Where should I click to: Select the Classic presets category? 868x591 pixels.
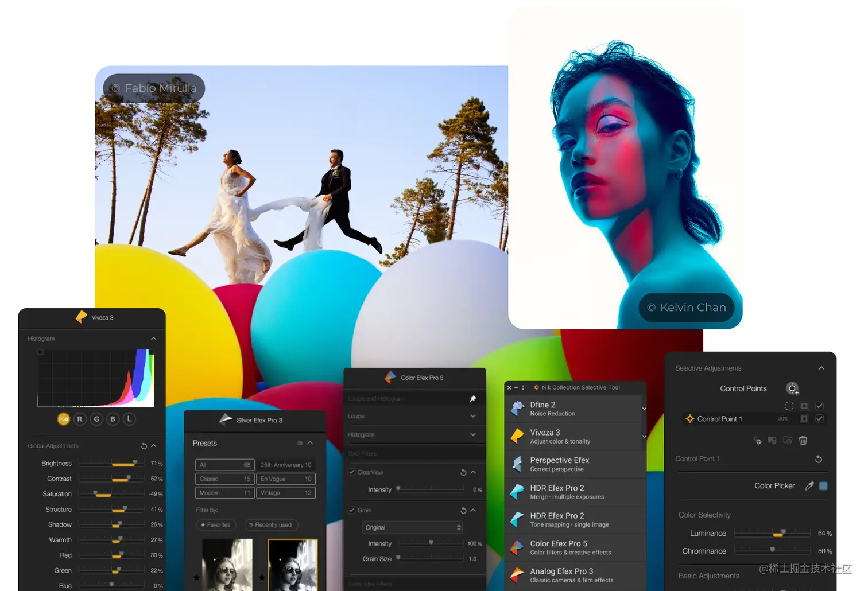point(225,479)
